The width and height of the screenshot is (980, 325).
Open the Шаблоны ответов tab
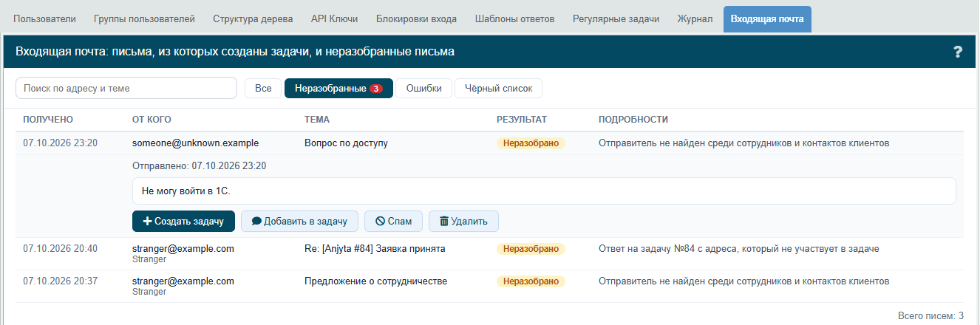click(514, 19)
